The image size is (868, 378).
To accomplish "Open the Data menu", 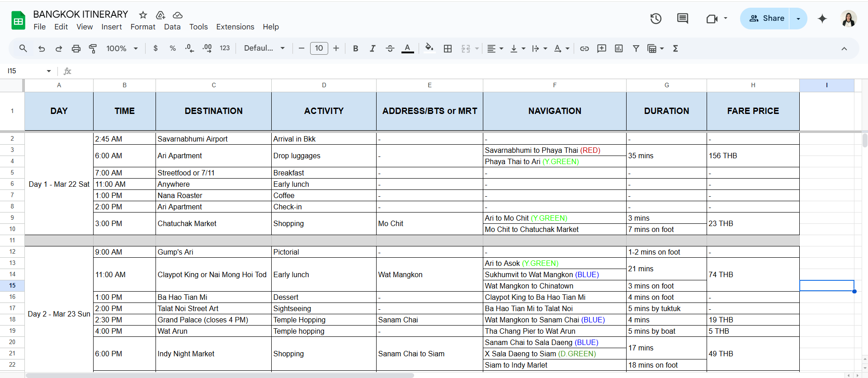I will pyautogui.click(x=172, y=27).
